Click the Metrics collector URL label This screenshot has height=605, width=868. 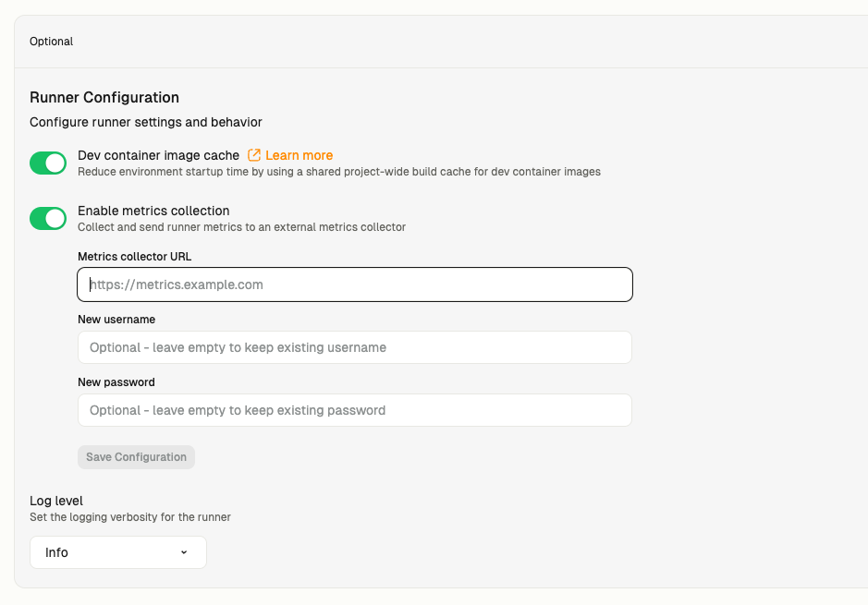(135, 257)
